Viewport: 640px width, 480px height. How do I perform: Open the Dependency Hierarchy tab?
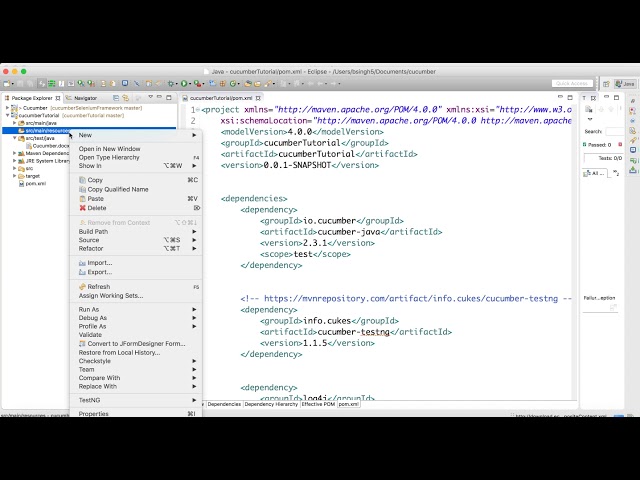271,404
